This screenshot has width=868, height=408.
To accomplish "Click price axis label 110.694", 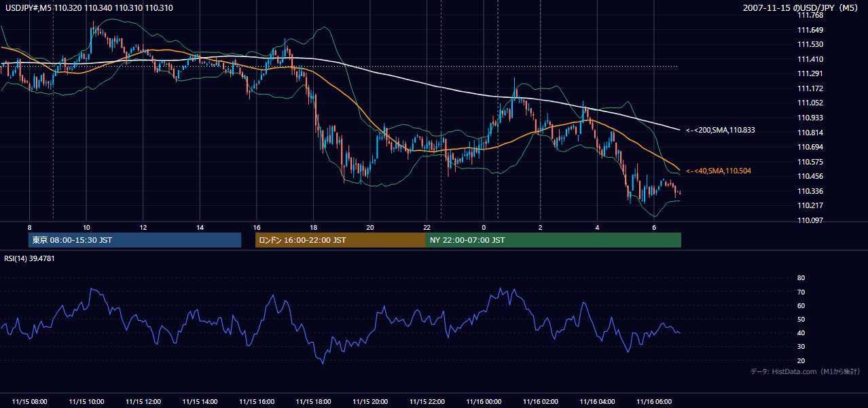I will click(x=810, y=147).
